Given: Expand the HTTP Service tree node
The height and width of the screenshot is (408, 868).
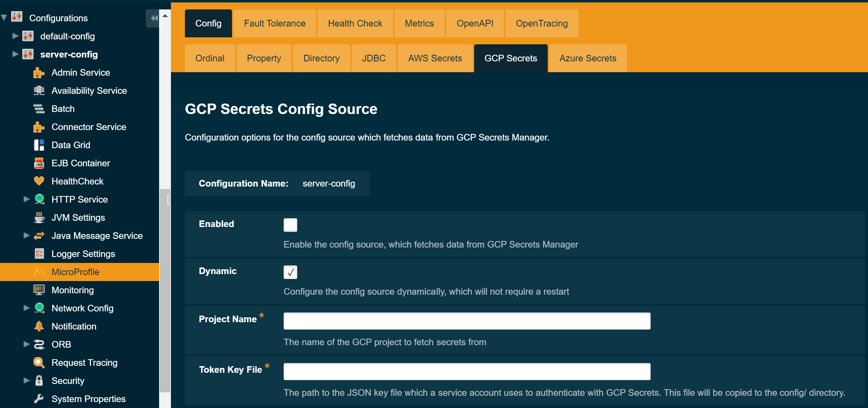Looking at the screenshot, I should pyautogui.click(x=27, y=199).
